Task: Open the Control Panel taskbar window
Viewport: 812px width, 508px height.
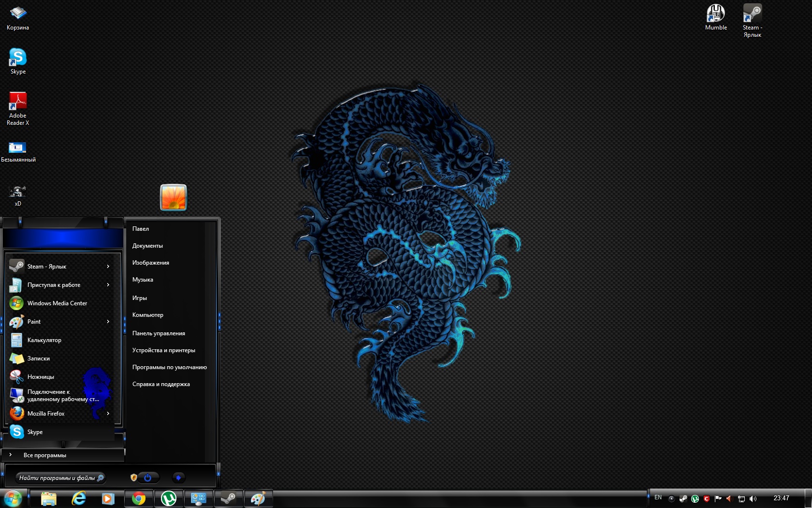Action: click(x=198, y=499)
